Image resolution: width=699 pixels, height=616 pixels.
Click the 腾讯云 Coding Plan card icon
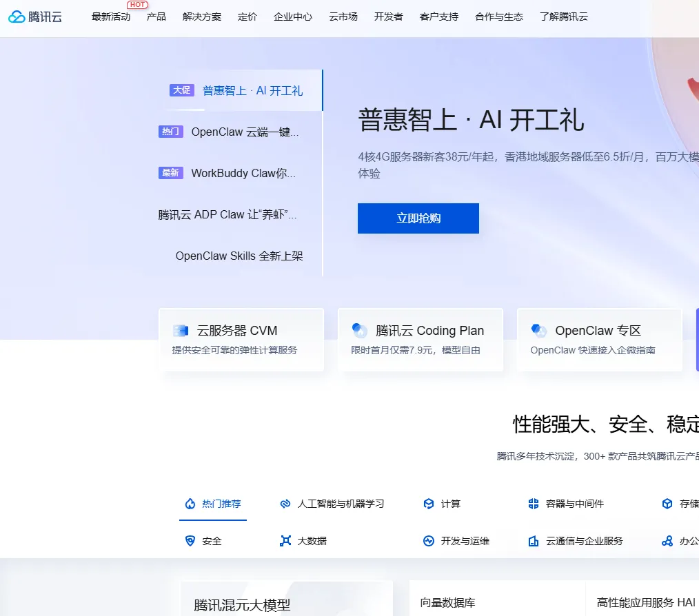click(360, 331)
